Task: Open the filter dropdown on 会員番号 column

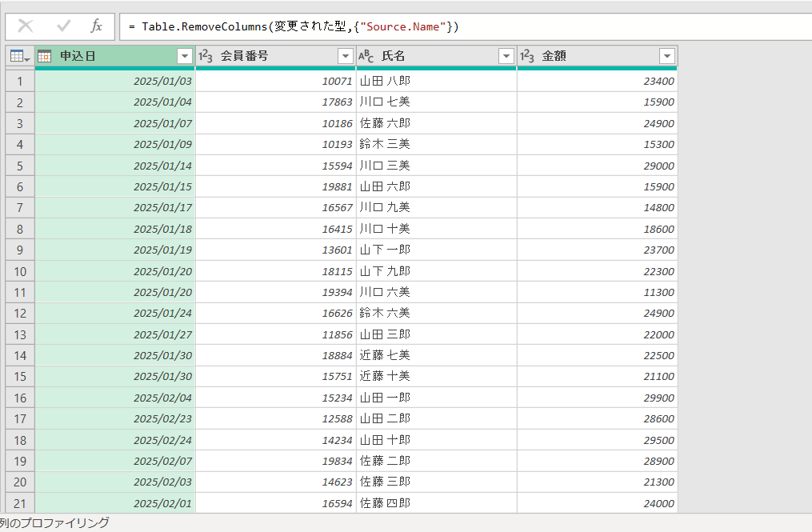Action: click(x=346, y=56)
